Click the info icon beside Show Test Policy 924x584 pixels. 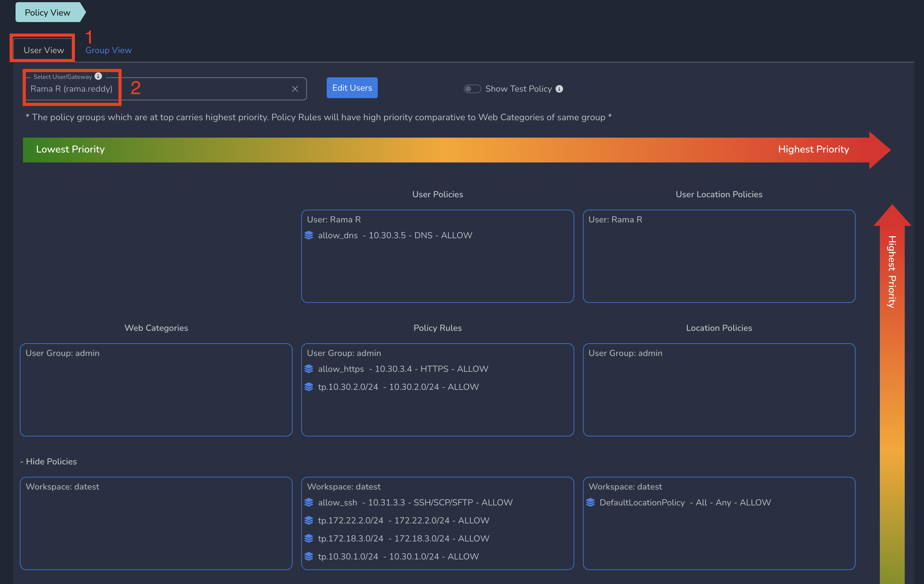(x=559, y=89)
